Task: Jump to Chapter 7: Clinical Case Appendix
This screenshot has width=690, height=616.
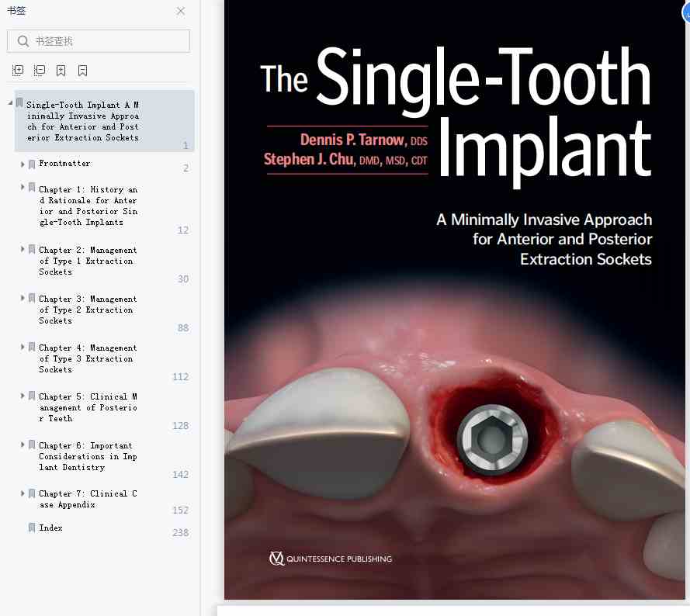Action: coord(88,499)
